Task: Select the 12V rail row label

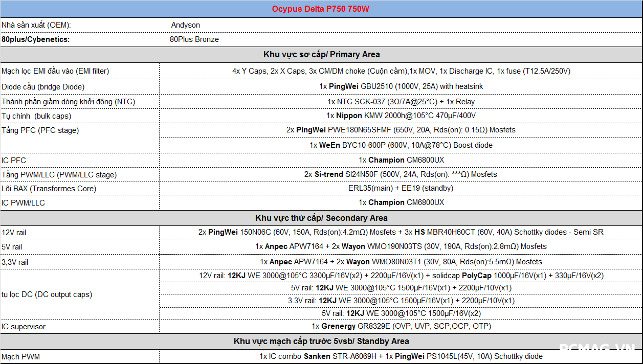Action: click(14, 233)
